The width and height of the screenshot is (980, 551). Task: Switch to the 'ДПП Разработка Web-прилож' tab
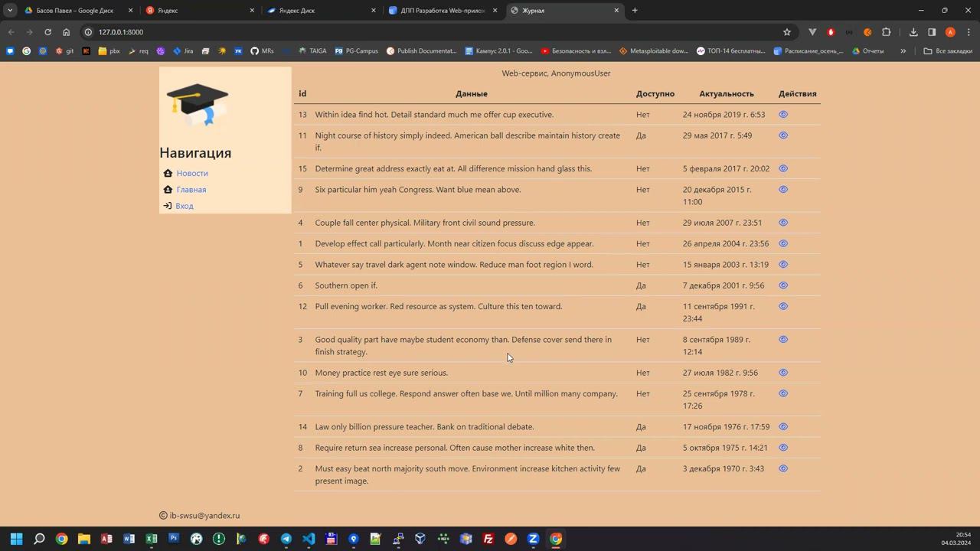pos(443,11)
